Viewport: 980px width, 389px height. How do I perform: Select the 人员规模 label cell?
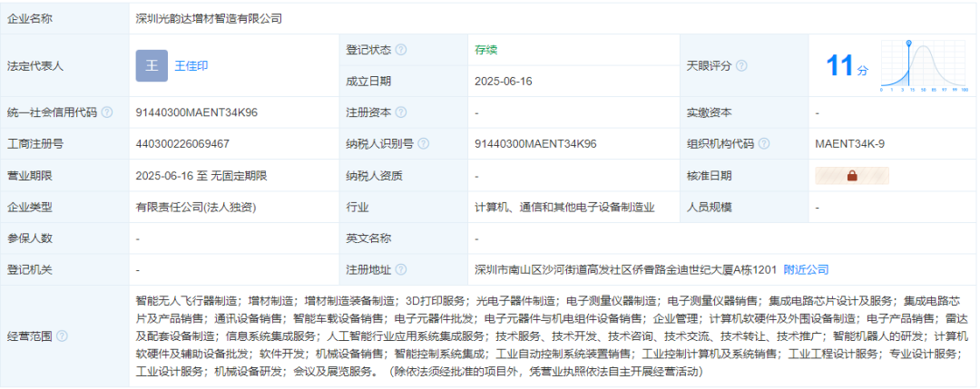pos(744,208)
